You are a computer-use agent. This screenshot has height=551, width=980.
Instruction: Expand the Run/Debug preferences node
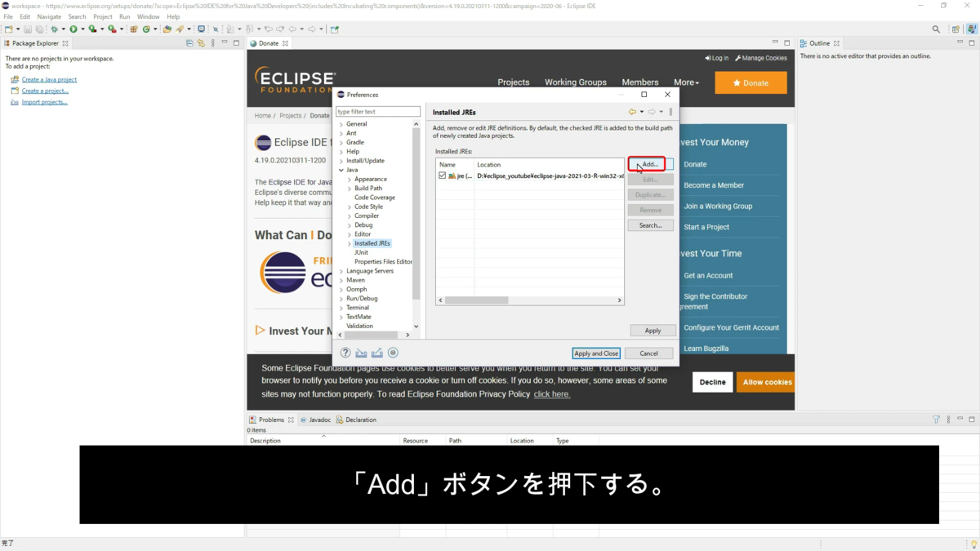coord(341,299)
